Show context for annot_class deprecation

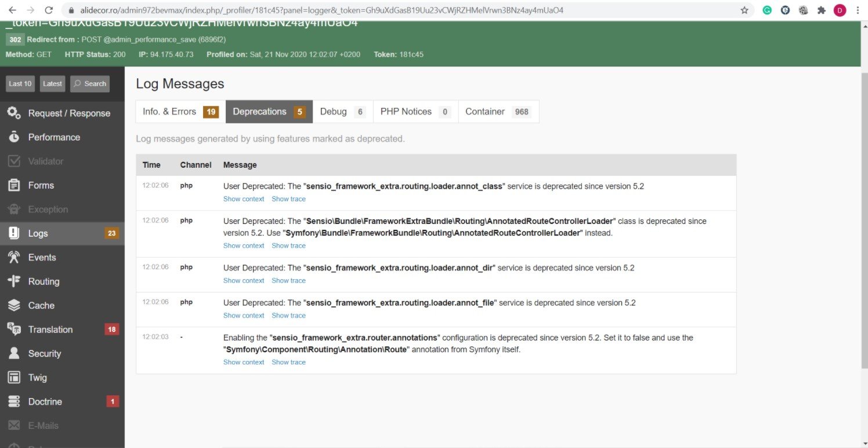[x=244, y=199]
